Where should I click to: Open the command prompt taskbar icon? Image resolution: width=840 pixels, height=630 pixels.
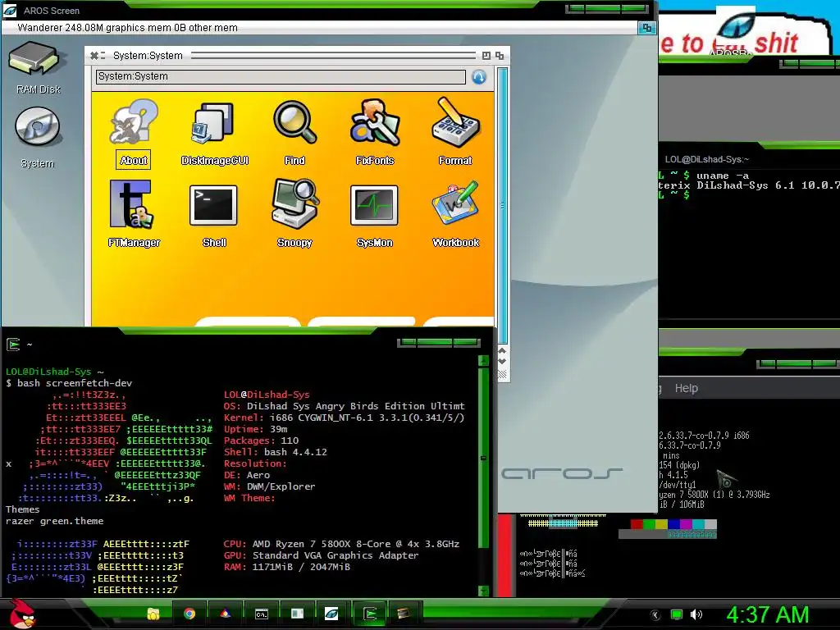pyautogui.click(x=262, y=614)
